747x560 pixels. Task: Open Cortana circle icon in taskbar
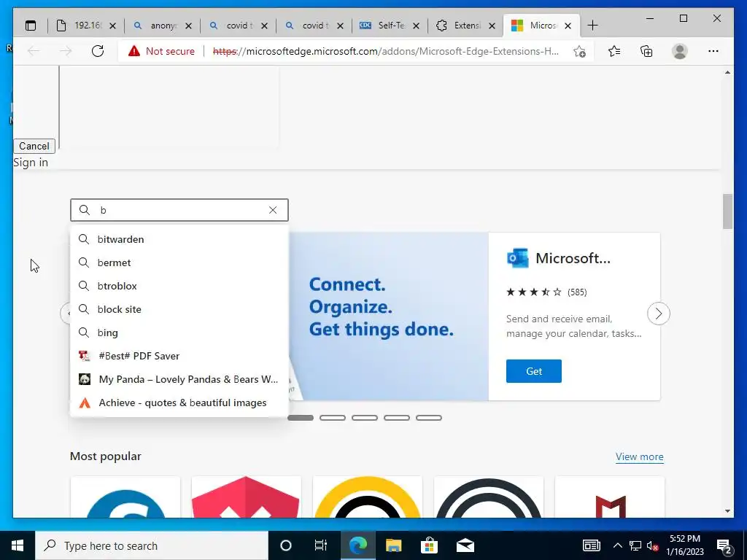coord(285,545)
